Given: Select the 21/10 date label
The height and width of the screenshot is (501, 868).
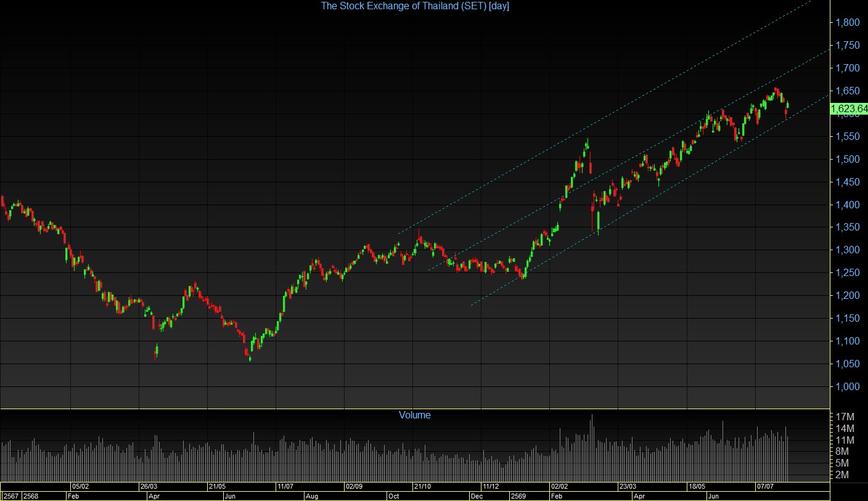Looking at the screenshot, I should tap(423, 487).
